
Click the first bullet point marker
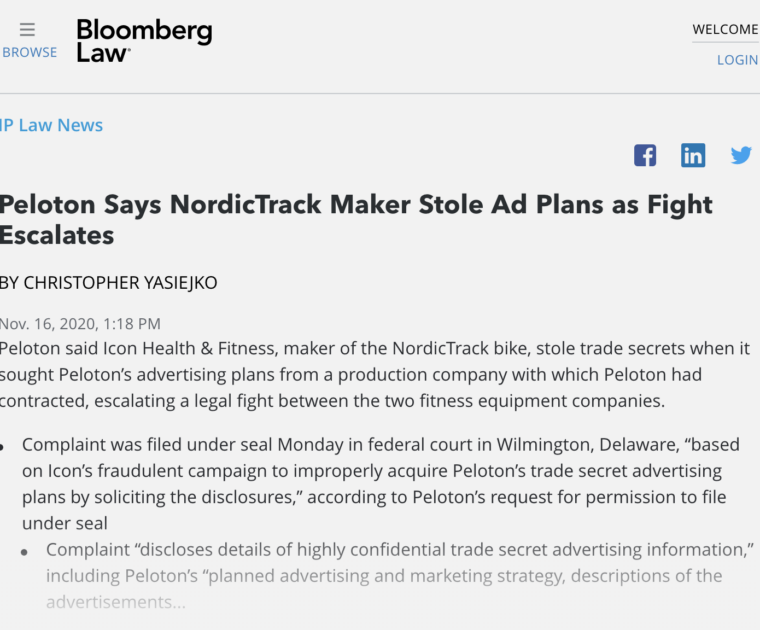tap(5, 446)
